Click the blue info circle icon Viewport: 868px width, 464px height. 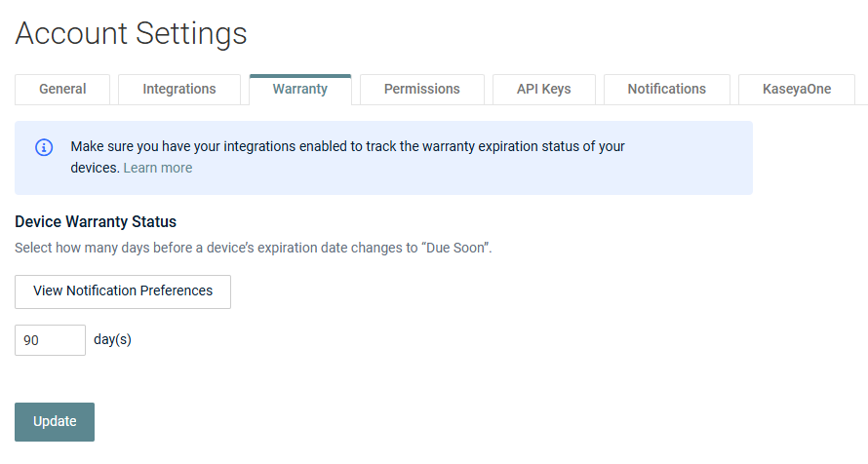click(44, 147)
